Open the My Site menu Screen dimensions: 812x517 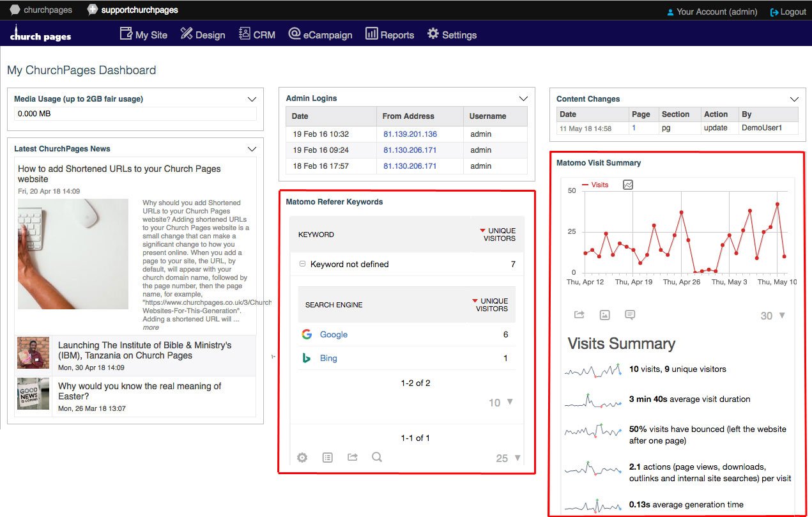click(x=144, y=35)
